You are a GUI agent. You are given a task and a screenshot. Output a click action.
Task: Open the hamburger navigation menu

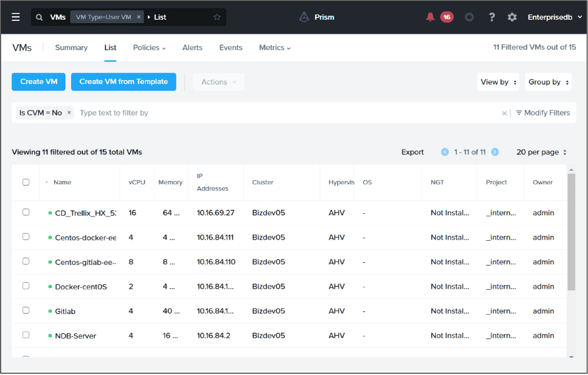(x=15, y=16)
